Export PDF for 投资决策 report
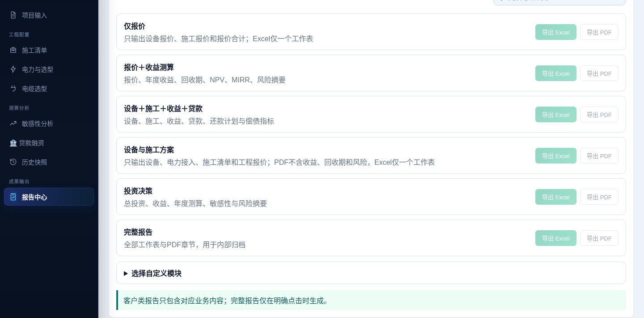 pos(599,197)
